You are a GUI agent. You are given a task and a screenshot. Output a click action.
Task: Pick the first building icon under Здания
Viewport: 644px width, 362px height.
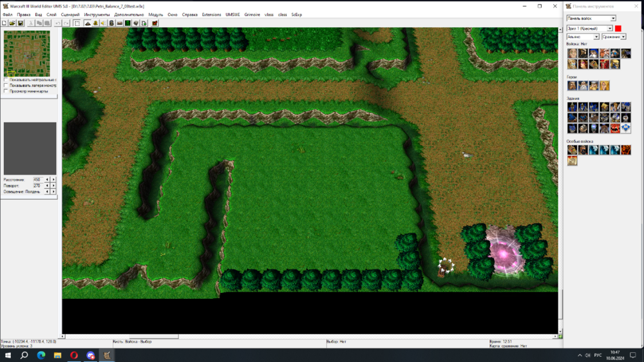click(x=573, y=107)
